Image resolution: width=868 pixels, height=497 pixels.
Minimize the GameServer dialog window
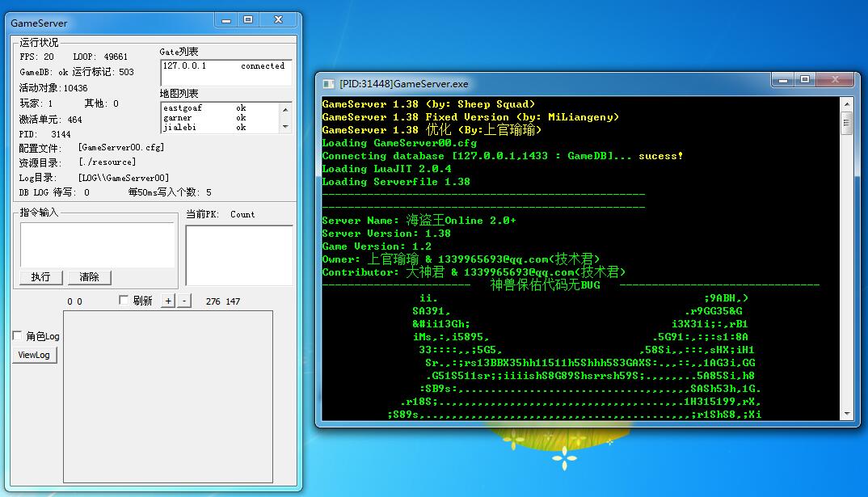pos(225,20)
